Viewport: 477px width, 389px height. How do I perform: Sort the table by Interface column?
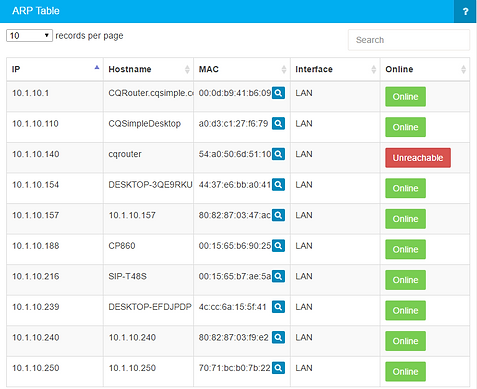(x=335, y=69)
